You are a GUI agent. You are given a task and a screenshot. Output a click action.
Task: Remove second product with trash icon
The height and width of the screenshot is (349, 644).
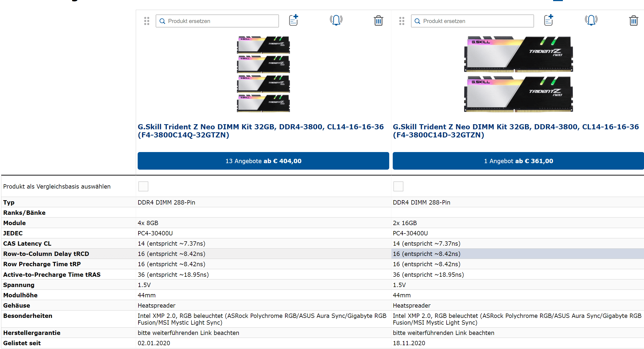[x=633, y=21]
